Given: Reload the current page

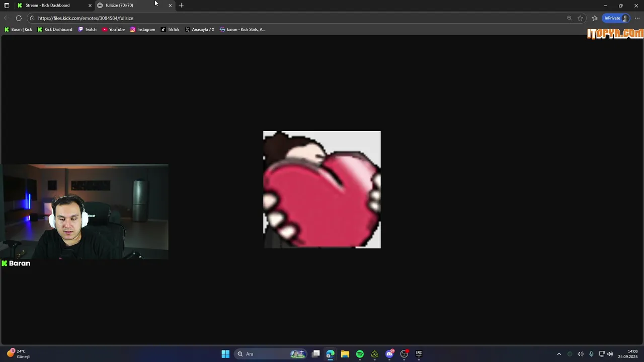Looking at the screenshot, I should click(19, 18).
